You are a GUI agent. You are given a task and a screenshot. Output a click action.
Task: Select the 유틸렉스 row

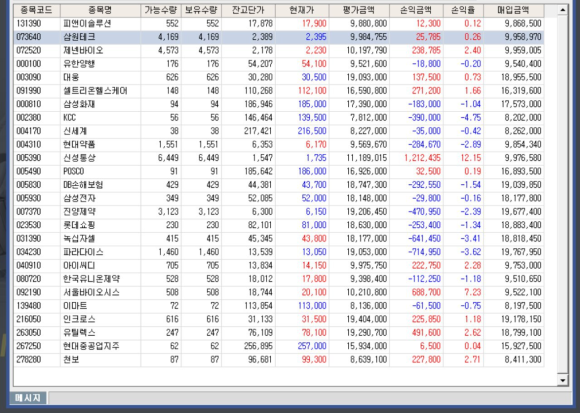coord(279,332)
